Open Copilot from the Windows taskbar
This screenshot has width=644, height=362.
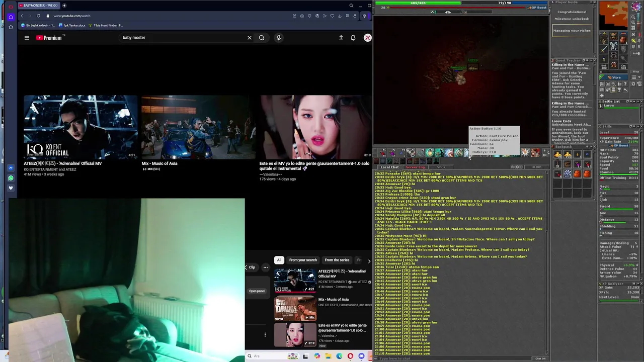pyautogui.click(x=317, y=356)
